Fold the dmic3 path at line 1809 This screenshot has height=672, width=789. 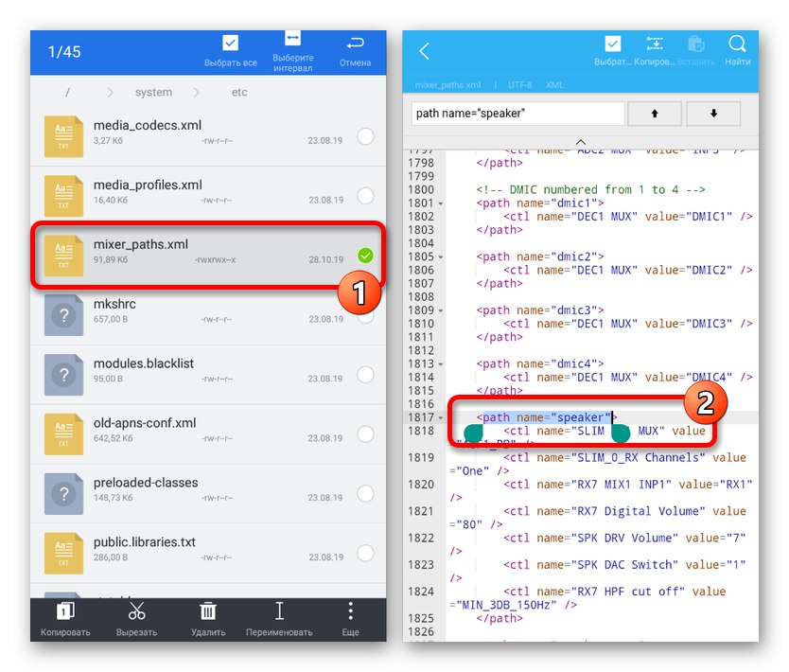click(441, 311)
